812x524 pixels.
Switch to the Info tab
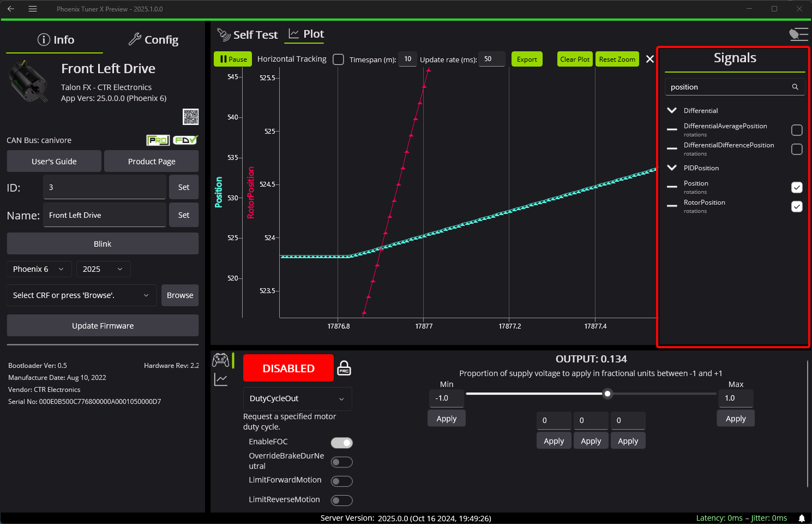(55, 40)
